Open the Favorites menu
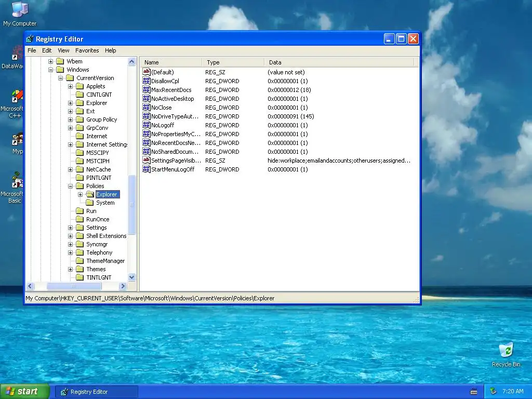The height and width of the screenshot is (399, 532). [x=87, y=50]
